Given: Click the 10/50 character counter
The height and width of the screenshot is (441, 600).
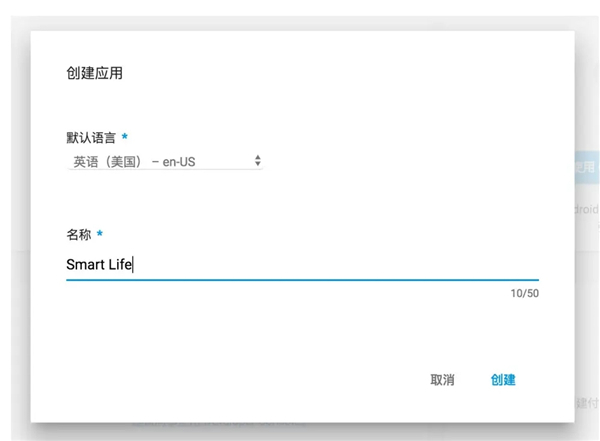Looking at the screenshot, I should point(524,294).
